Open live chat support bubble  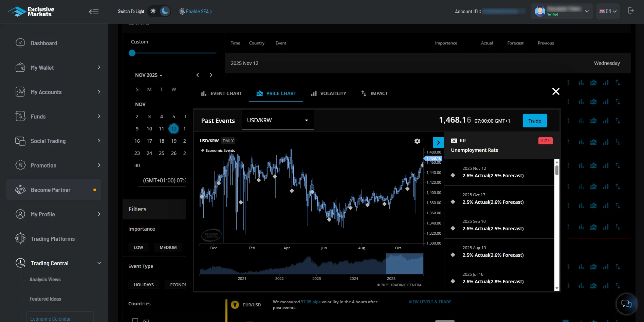(x=626, y=303)
